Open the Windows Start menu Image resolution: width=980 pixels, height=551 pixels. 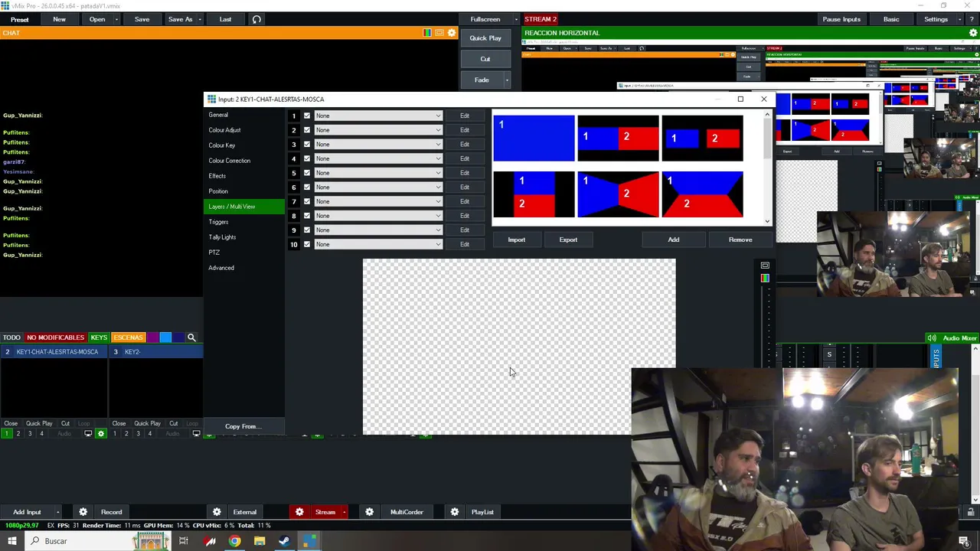(x=11, y=541)
